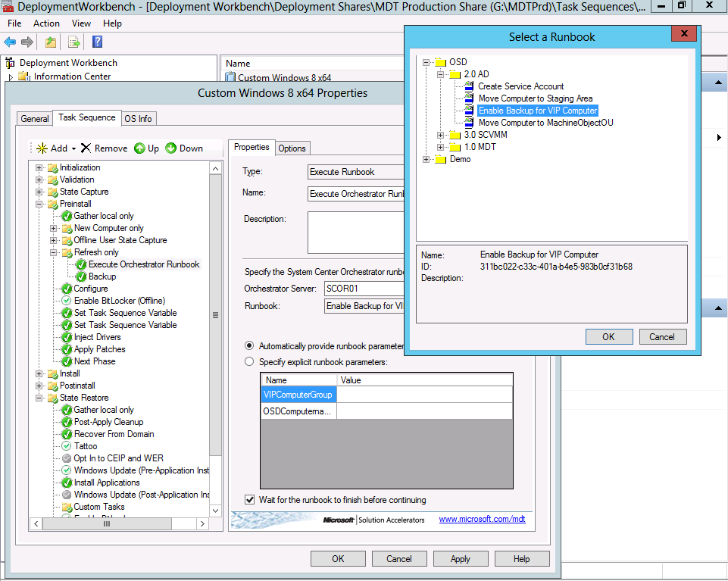The width and height of the screenshot is (728, 581).
Task: Move step up with Up arrow
Action: coord(139,148)
